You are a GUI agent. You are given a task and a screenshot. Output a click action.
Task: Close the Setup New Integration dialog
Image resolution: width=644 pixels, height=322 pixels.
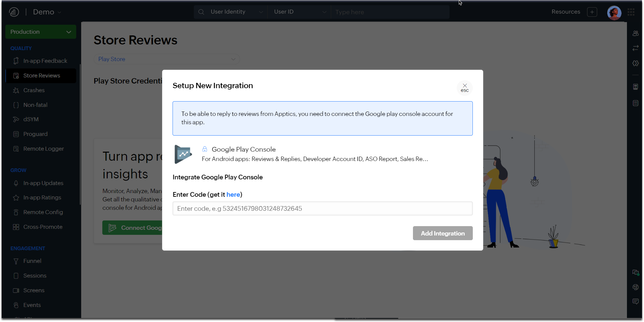pyautogui.click(x=465, y=88)
